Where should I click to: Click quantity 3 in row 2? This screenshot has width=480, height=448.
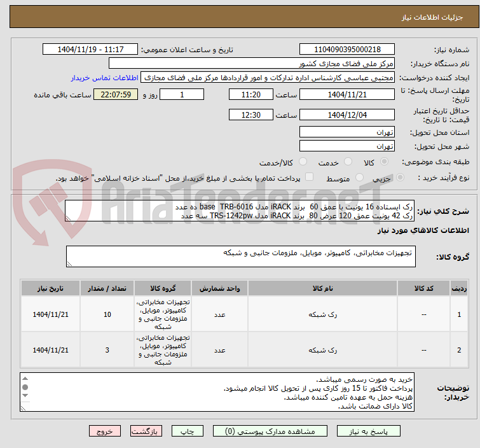coord(107,350)
